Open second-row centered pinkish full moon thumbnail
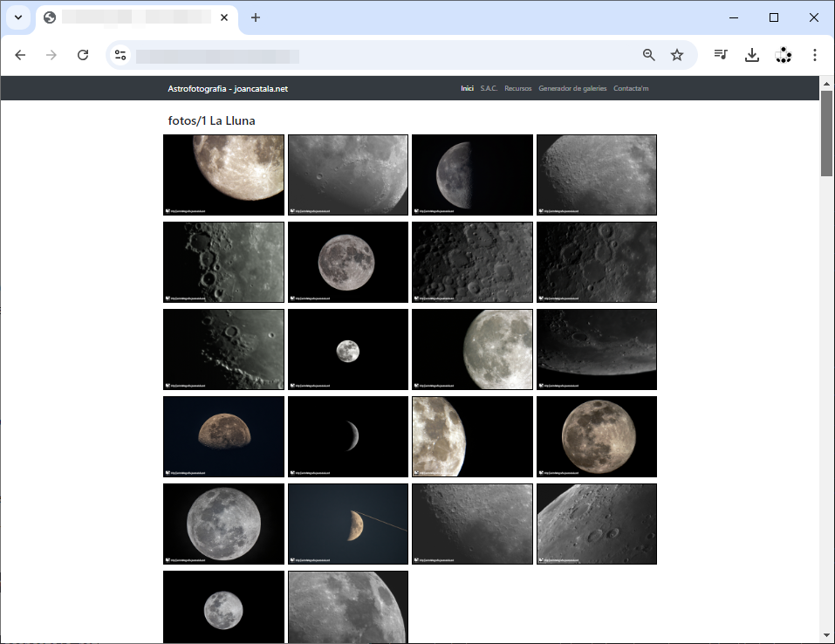Image resolution: width=835 pixels, height=644 pixels. [348, 262]
